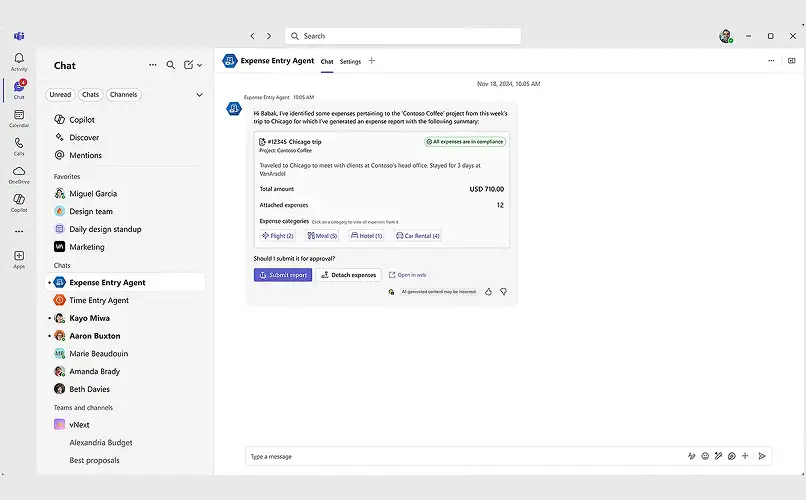Toggle the Chats filter pill
The height and width of the screenshot is (500, 806).
pos(91,95)
